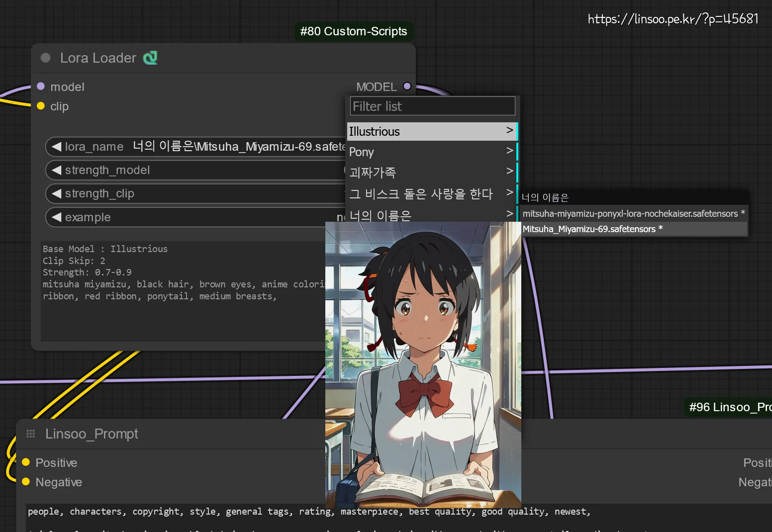Image resolution: width=772 pixels, height=532 pixels.
Task: Click the Negative input connector dot
Action: coord(26,481)
